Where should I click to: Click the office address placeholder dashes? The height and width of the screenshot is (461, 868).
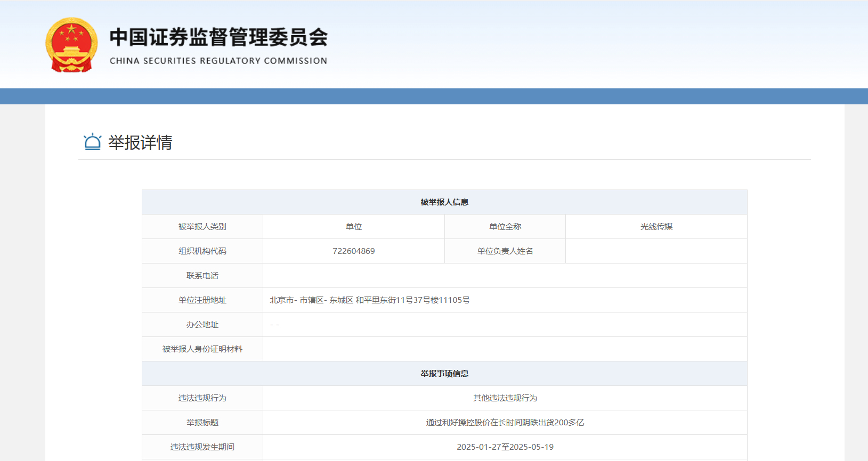coord(274,325)
